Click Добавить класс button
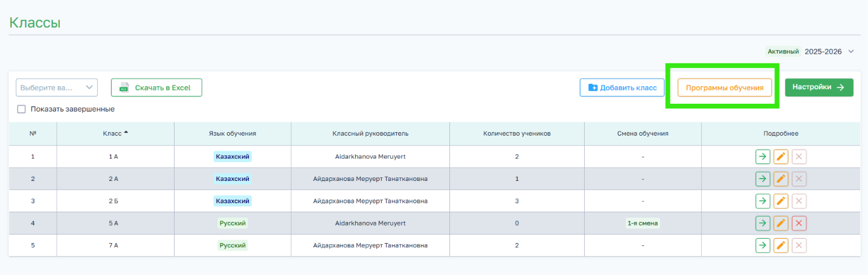The height and width of the screenshot is (275, 868). click(x=622, y=87)
